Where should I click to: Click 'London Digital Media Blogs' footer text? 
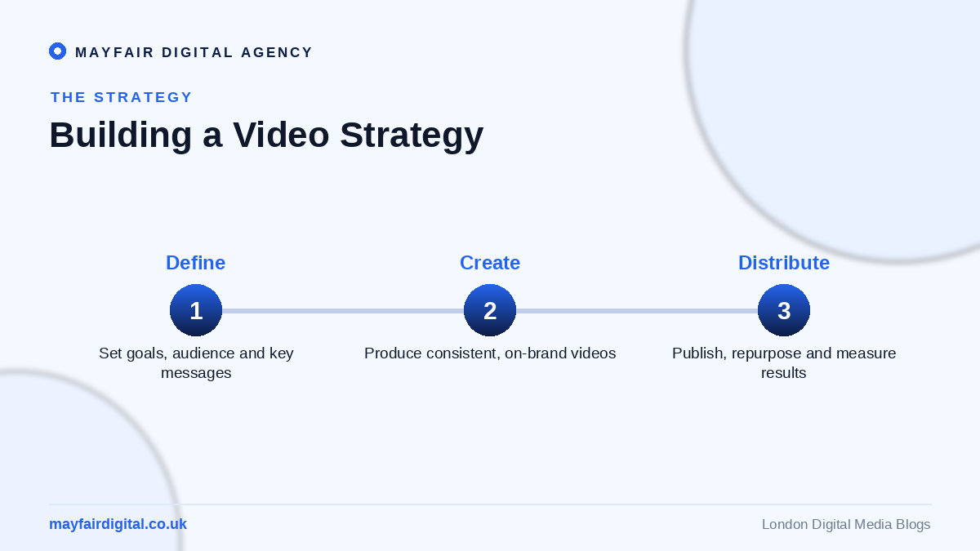846,524
